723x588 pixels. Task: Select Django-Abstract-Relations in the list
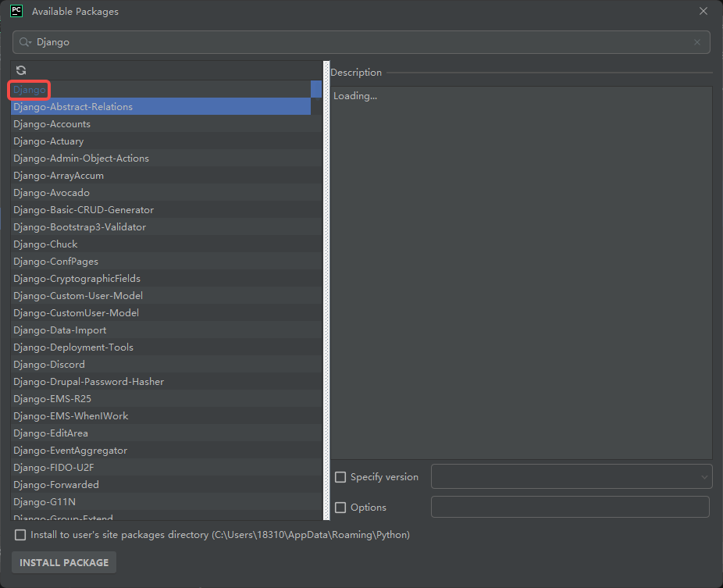pos(161,106)
